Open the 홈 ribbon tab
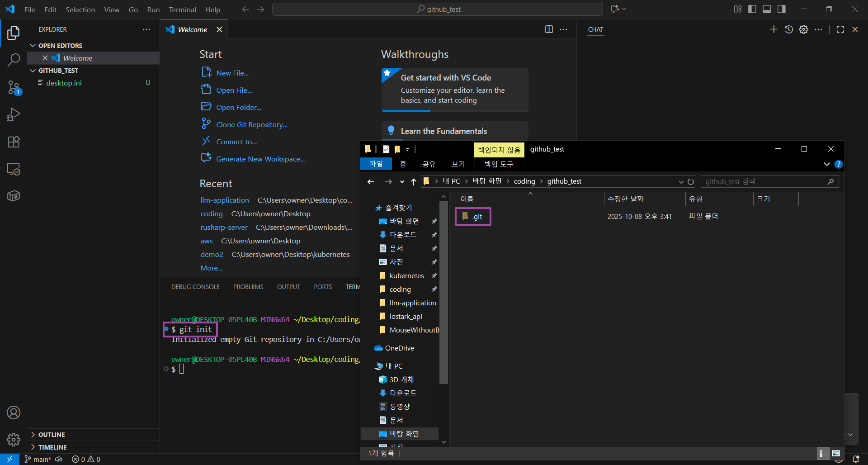The height and width of the screenshot is (465, 868). (x=403, y=164)
